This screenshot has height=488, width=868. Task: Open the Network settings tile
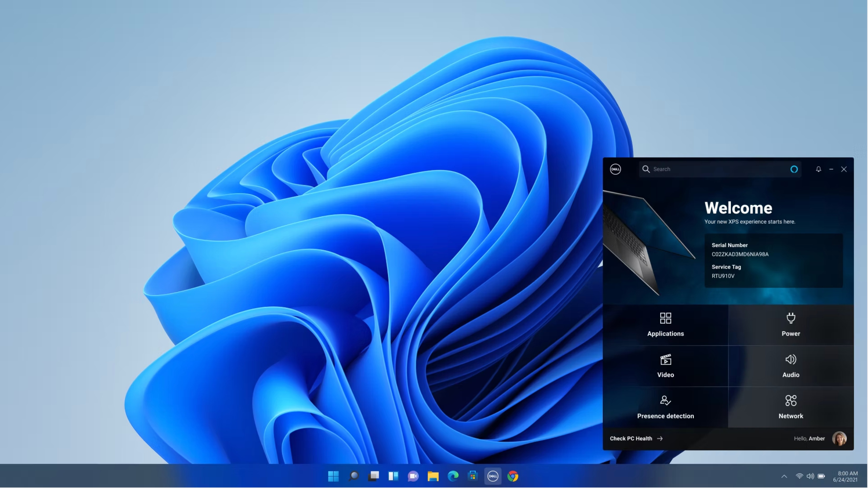click(791, 407)
